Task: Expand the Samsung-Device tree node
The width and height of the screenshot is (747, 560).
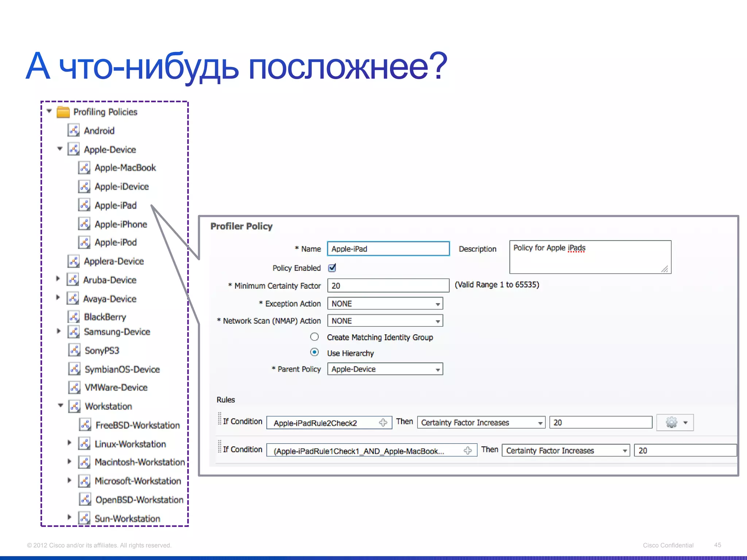Action: point(58,331)
